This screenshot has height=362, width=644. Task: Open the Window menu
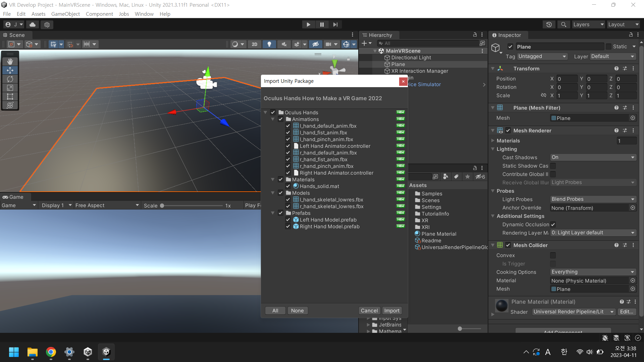(144, 14)
